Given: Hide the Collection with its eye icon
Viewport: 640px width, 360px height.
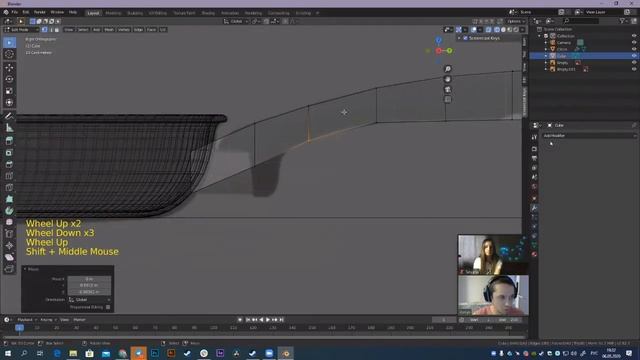Looking at the screenshot, I should point(634,36).
